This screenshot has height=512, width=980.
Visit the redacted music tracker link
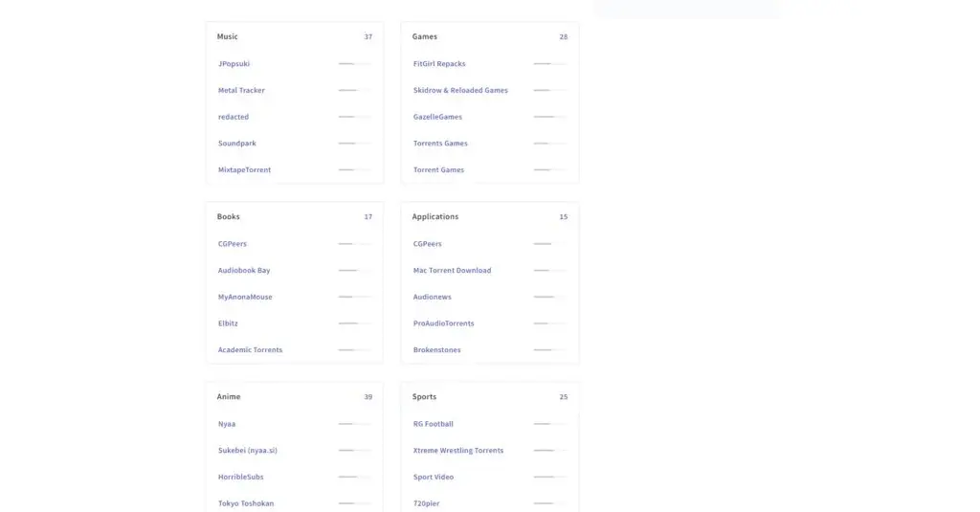click(x=234, y=117)
